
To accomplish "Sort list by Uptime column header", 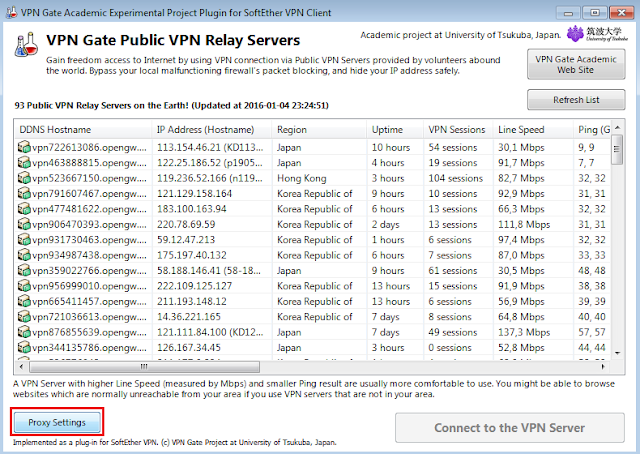I will [x=395, y=129].
